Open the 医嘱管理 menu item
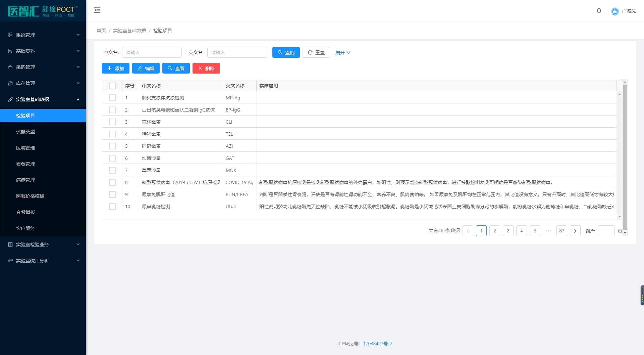 pos(43,148)
